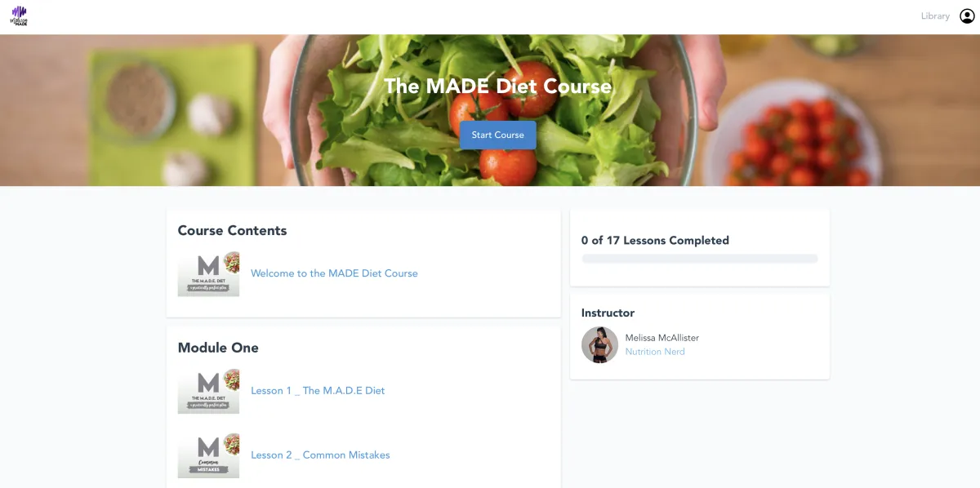Open Lesson 1 _ The M.A.D.E Diet link
Image resolution: width=980 pixels, height=488 pixels.
click(318, 391)
